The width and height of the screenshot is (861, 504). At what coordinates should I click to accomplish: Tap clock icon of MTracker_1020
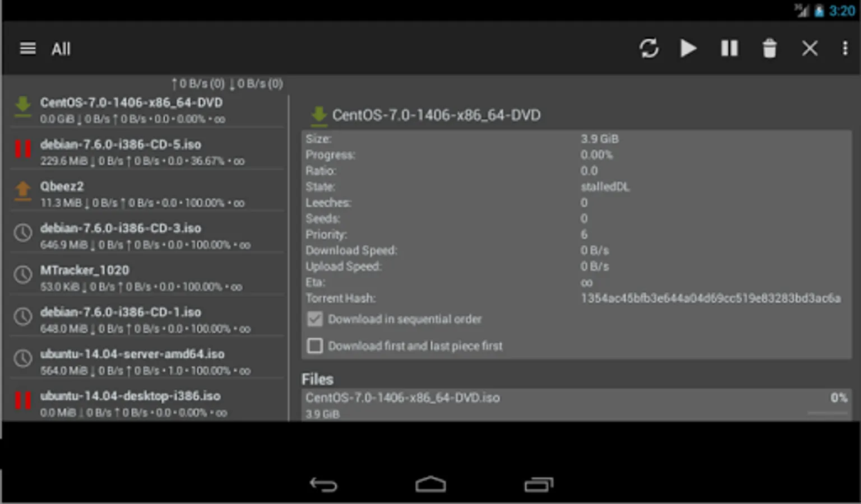(23, 274)
